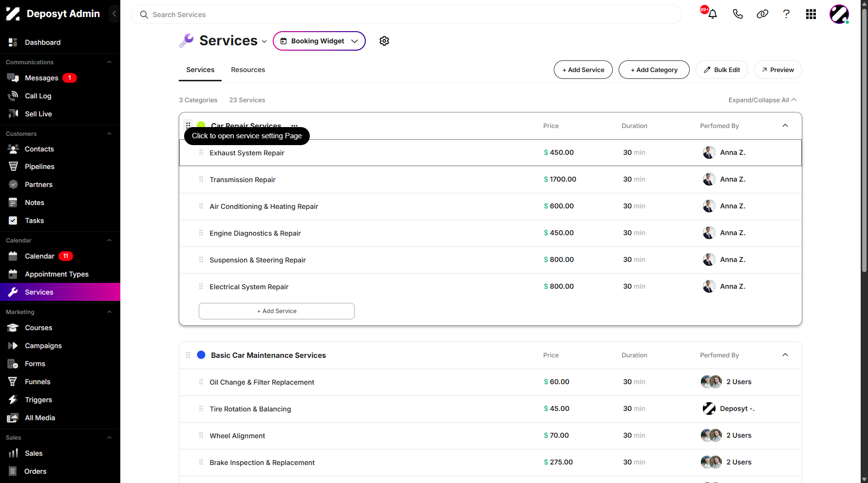The image size is (868, 483).
Task: Open the Preview button
Action: pos(778,70)
